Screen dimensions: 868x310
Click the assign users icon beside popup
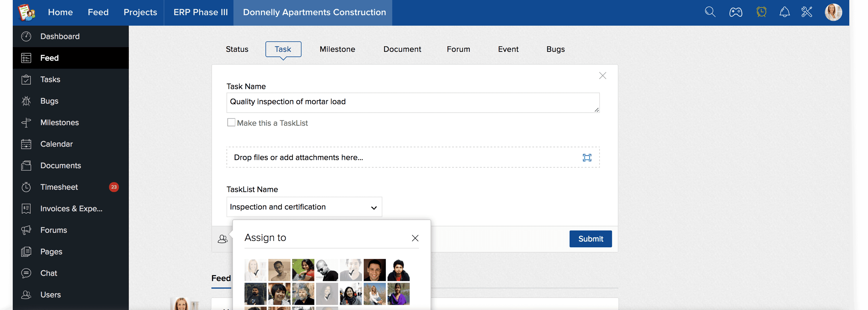click(222, 239)
